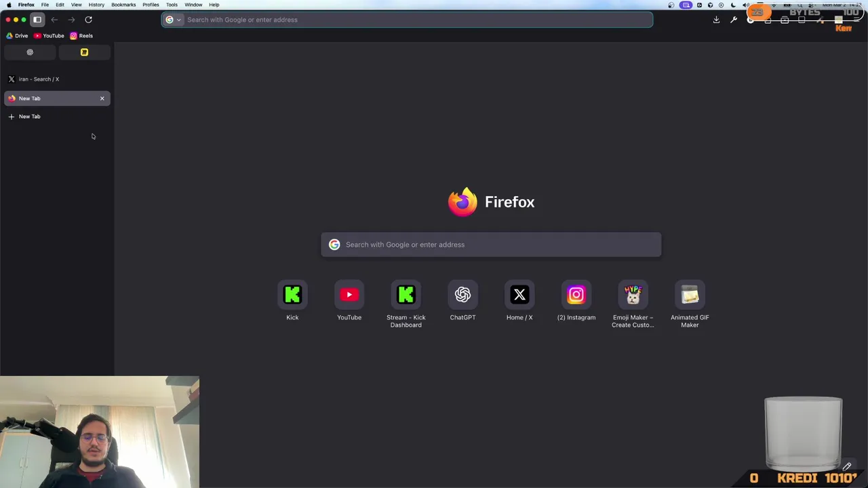Click the volume icon in the menu bar
Image resolution: width=868 pixels, height=488 pixels.
(x=745, y=5)
